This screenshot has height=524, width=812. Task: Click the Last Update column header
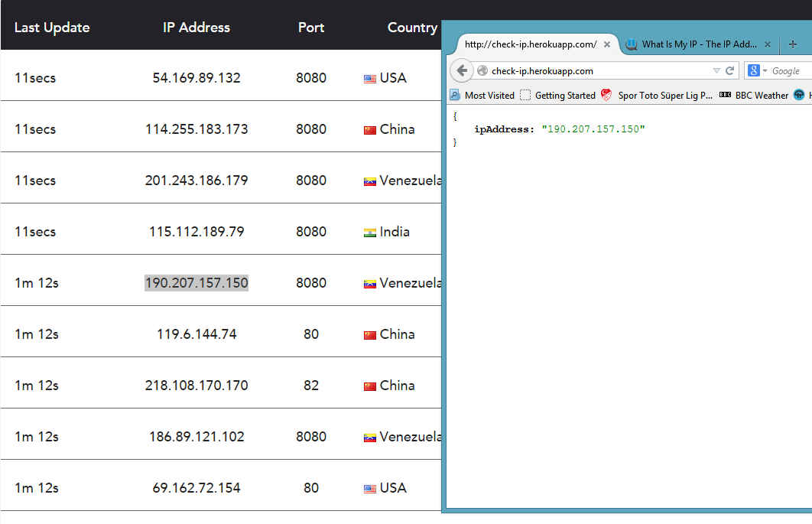pyautogui.click(x=52, y=28)
